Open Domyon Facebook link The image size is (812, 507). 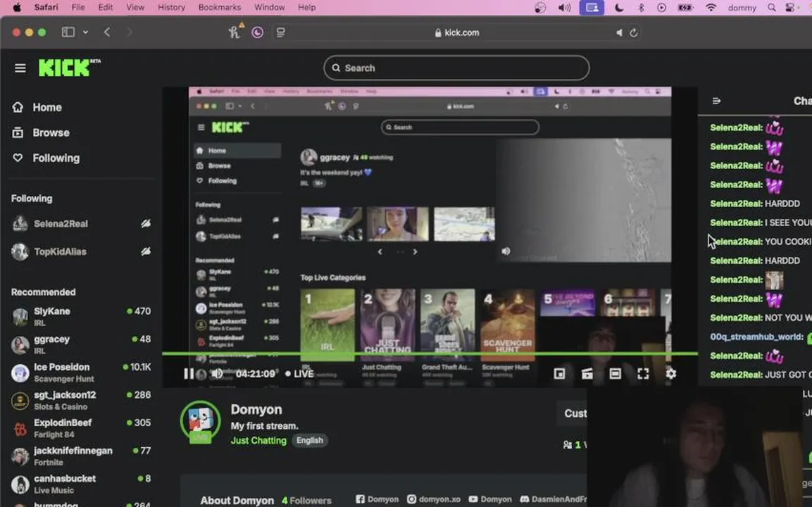[377, 499]
